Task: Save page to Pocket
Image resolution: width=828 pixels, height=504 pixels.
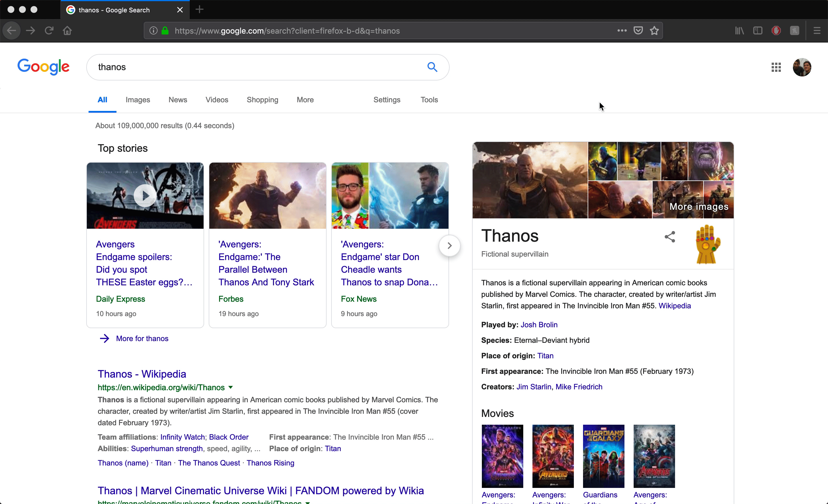Action: click(x=638, y=31)
